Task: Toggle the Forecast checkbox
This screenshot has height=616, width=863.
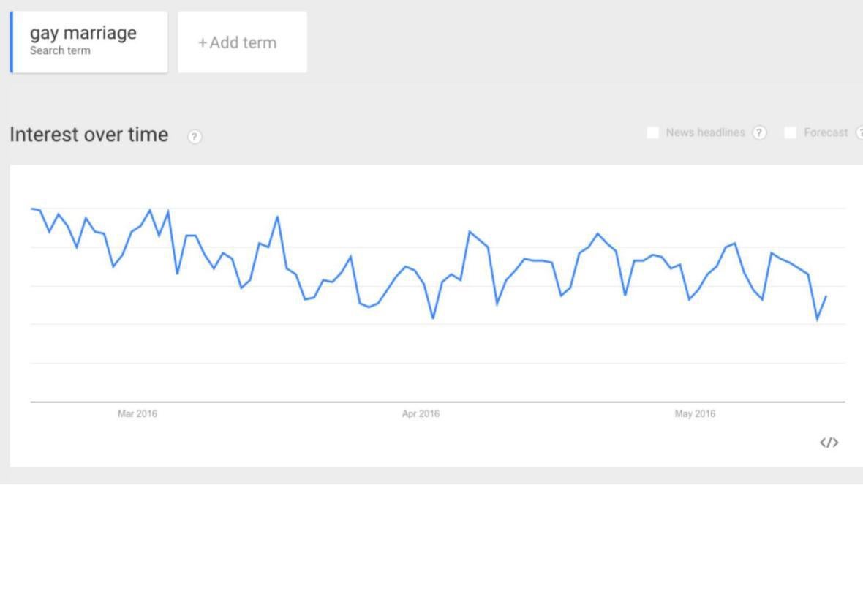Action: 790,132
